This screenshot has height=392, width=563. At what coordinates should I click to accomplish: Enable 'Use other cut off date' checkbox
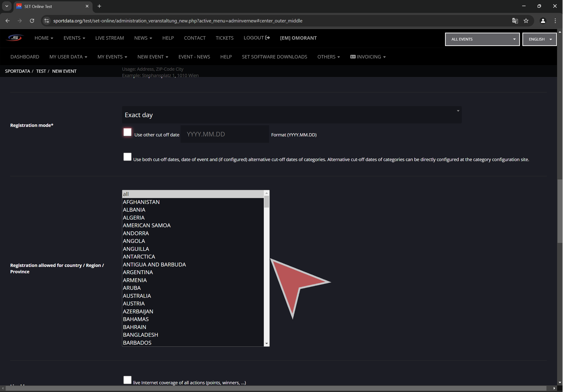pyautogui.click(x=127, y=132)
